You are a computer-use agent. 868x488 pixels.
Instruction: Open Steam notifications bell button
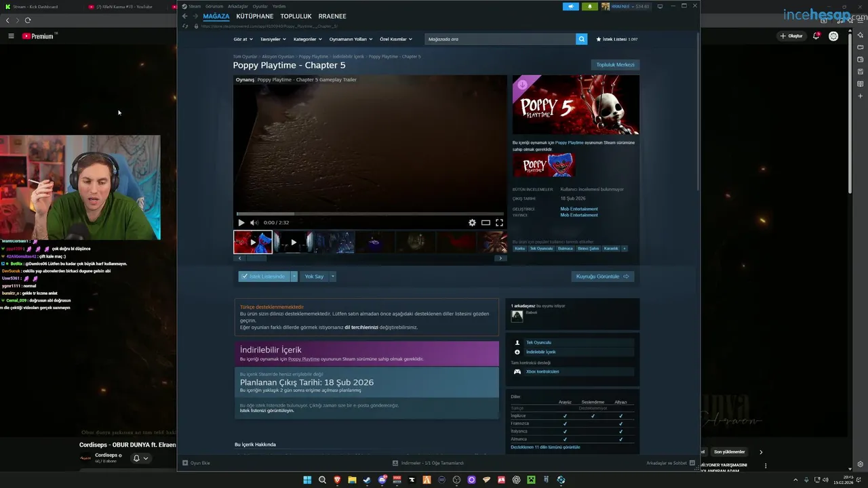pyautogui.click(x=589, y=6)
